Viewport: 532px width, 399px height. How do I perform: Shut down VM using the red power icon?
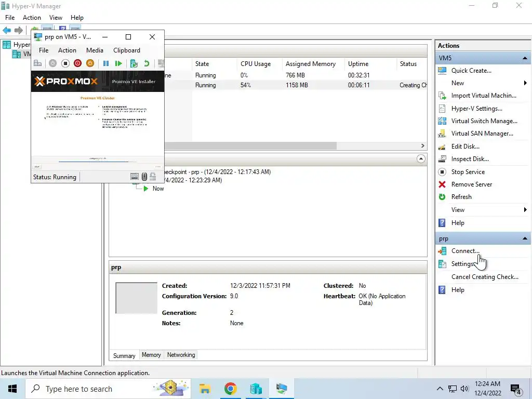(x=78, y=63)
